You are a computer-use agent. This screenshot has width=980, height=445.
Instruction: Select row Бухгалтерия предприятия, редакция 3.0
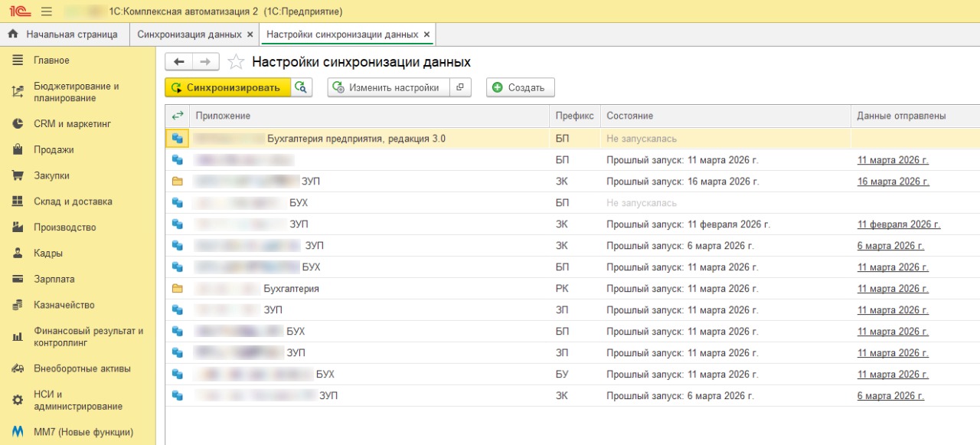tap(573, 139)
